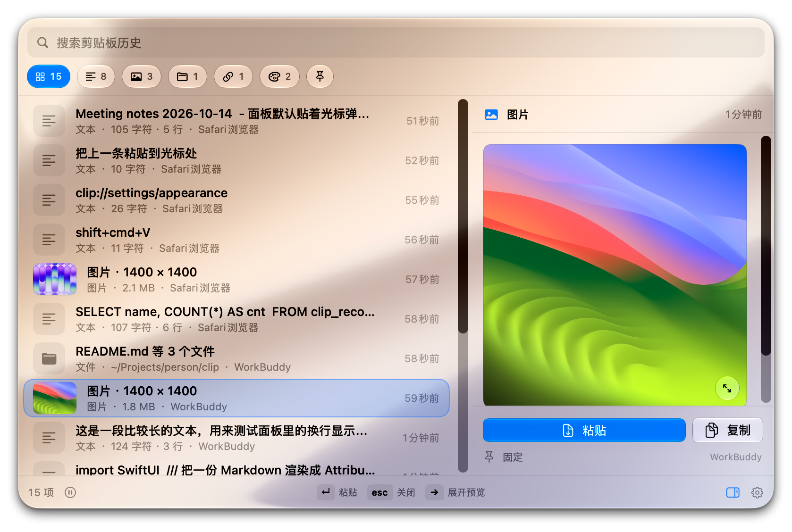This screenshot has height=532, width=792.
Task: Click the large wallpaper preview image
Action: (615, 274)
